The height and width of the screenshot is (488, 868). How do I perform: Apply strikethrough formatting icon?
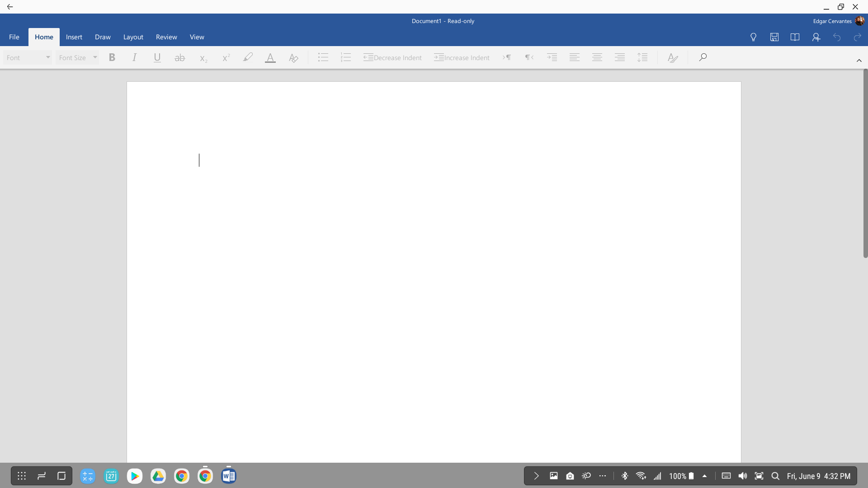[x=179, y=57]
